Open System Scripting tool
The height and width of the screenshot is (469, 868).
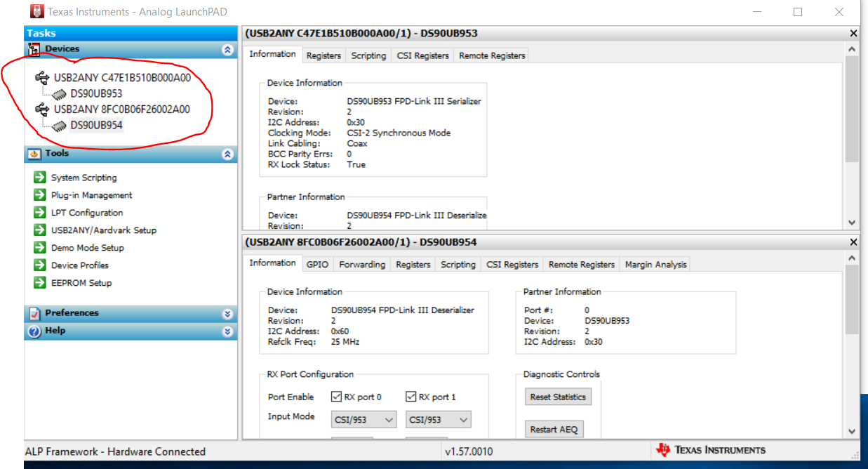click(x=84, y=178)
